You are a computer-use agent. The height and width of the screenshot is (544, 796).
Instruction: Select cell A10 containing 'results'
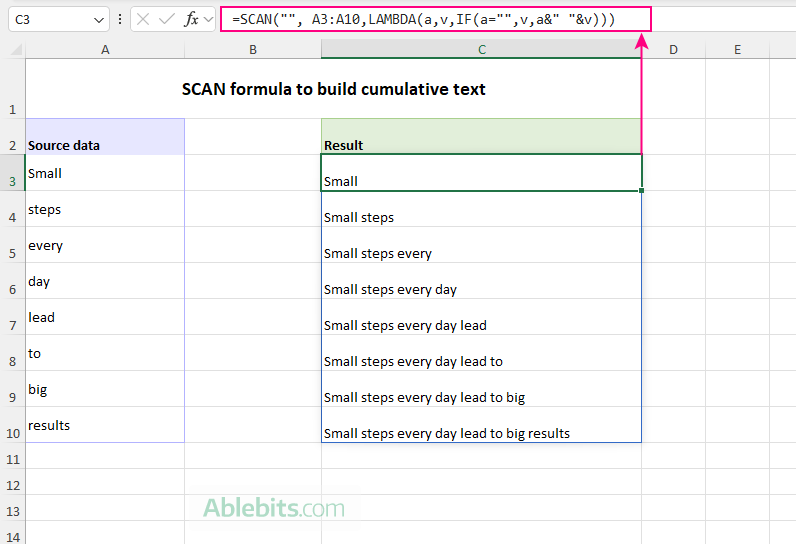105,425
